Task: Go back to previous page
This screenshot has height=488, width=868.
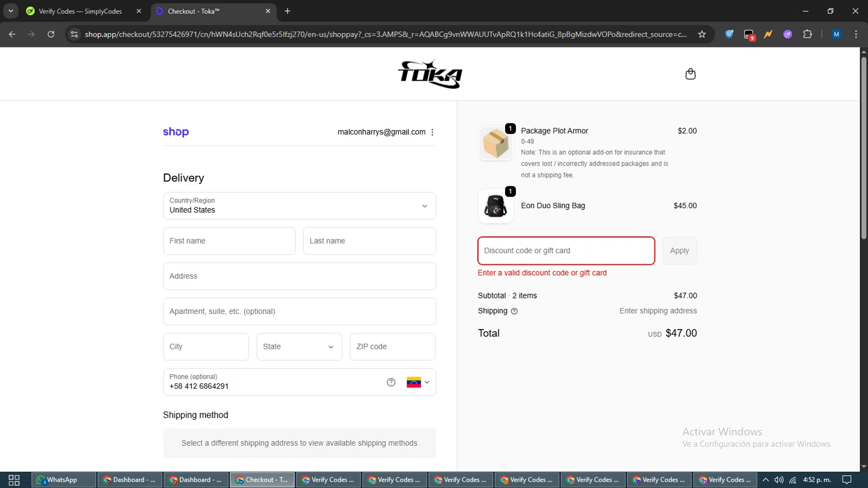Action: (x=12, y=34)
